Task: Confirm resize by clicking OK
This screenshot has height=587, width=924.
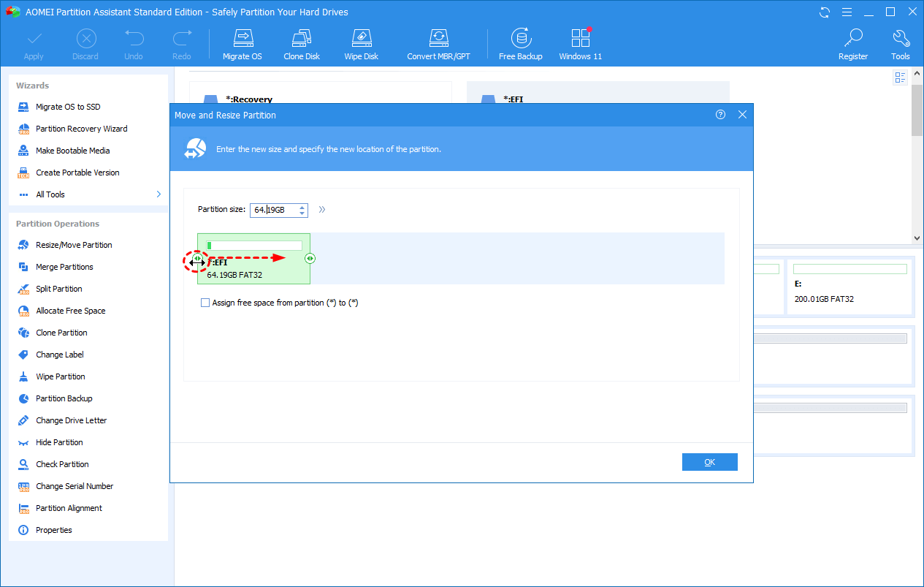Action: point(709,461)
